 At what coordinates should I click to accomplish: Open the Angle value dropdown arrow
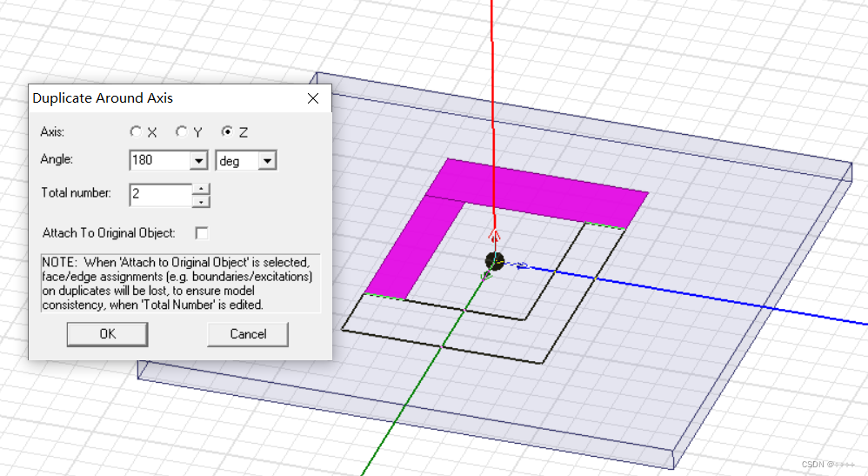coord(198,161)
